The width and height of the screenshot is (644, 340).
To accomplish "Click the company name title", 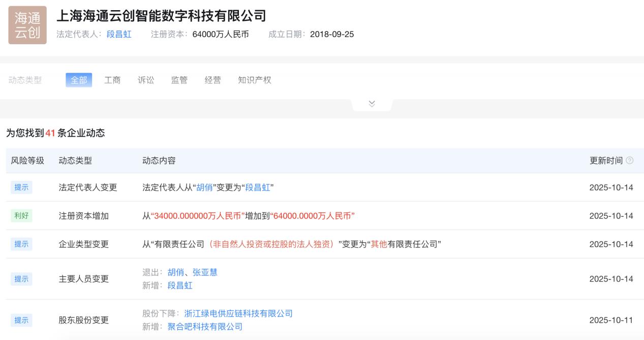I will (161, 16).
